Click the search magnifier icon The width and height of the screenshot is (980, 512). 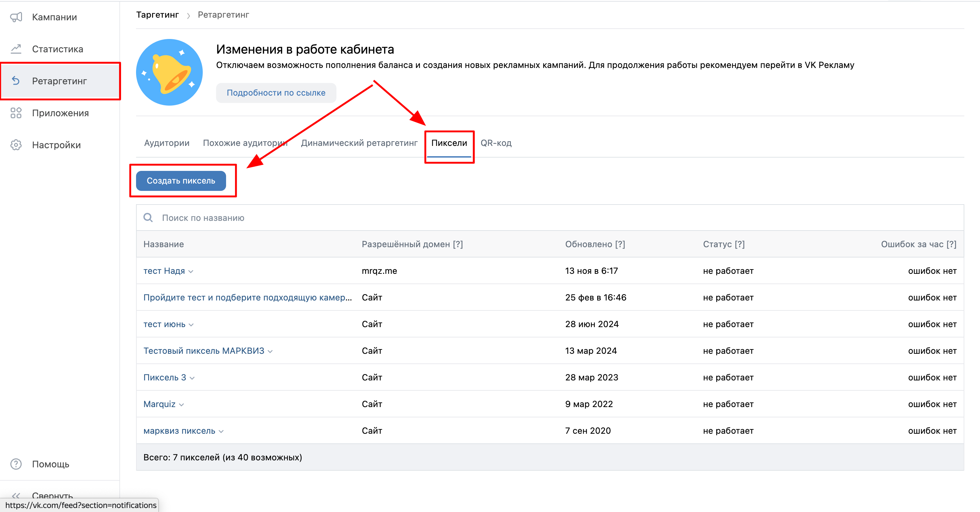pyautogui.click(x=148, y=218)
